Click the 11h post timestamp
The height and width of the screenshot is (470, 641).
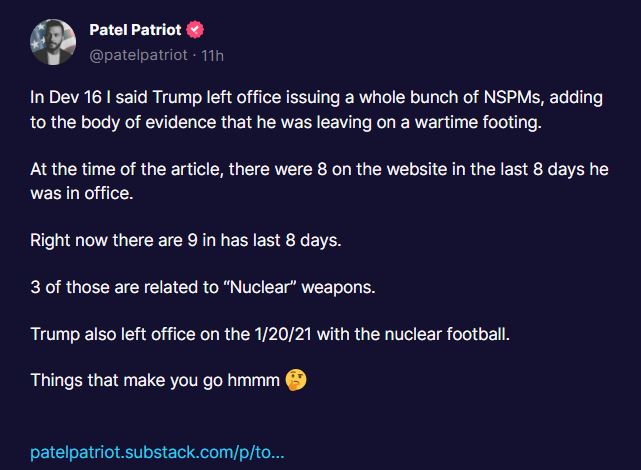(x=213, y=55)
